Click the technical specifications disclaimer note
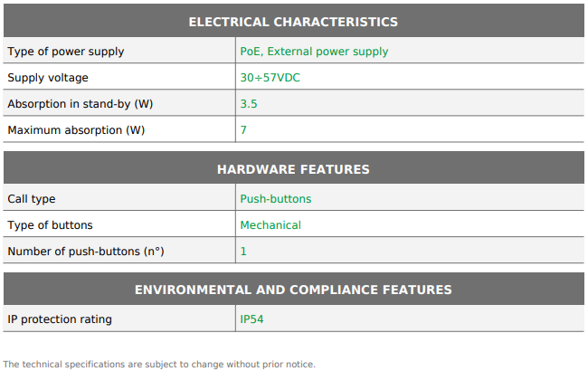Viewport: 588px width, 371px height. pos(159,365)
